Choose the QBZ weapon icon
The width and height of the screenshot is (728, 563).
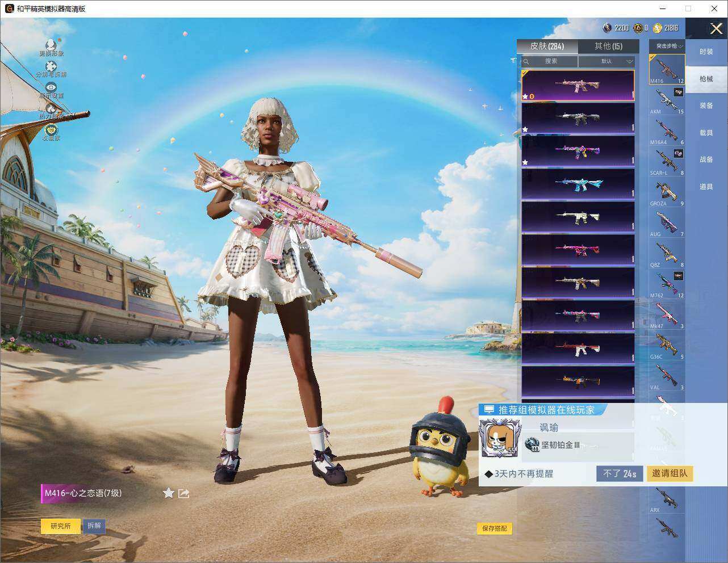point(667,254)
